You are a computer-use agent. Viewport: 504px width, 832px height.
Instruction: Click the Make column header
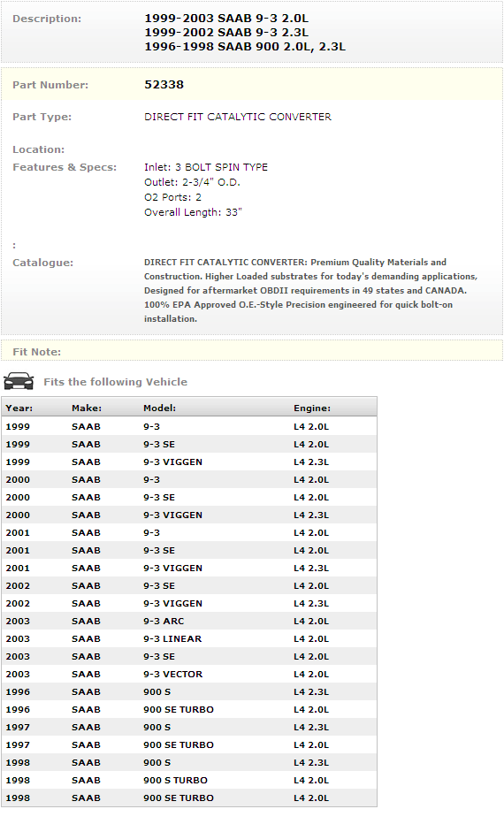tap(87, 408)
